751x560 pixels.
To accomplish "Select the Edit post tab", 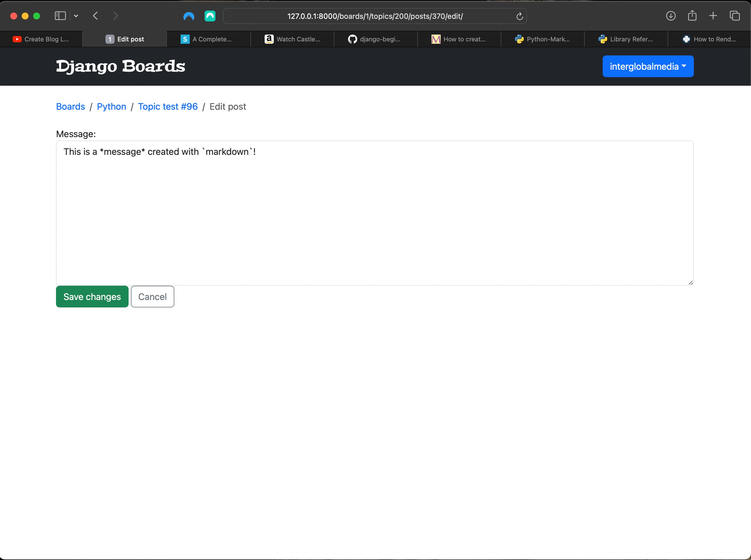I will point(124,39).
